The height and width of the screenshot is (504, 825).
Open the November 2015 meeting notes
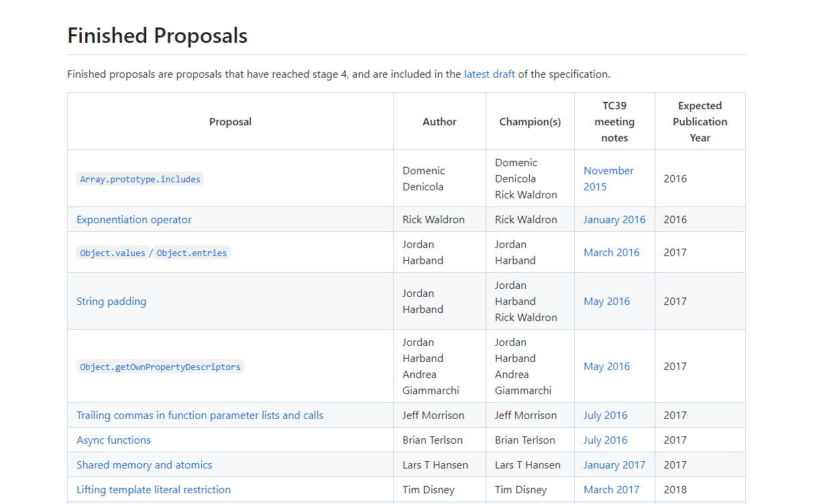point(608,179)
